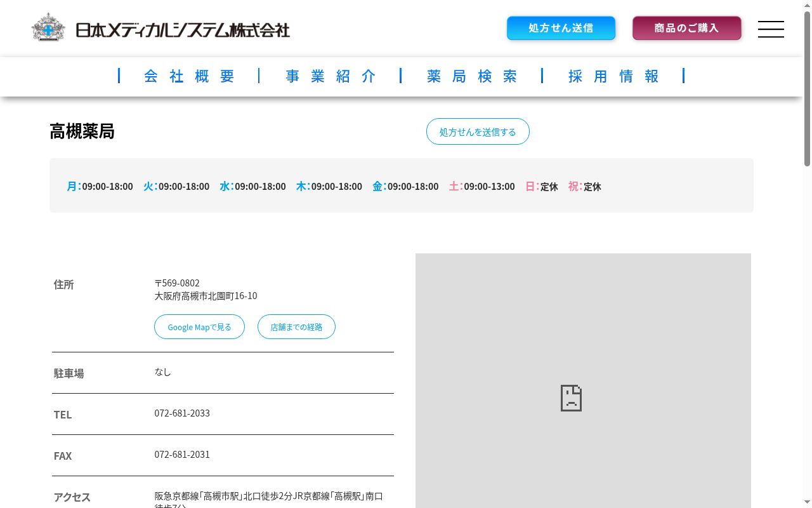Click the 住所 row label
Screen dimensions: 812x508
click(63, 284)
